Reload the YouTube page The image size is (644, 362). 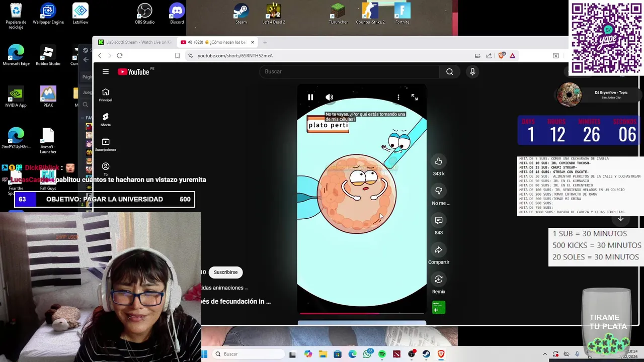coord(120,56)
